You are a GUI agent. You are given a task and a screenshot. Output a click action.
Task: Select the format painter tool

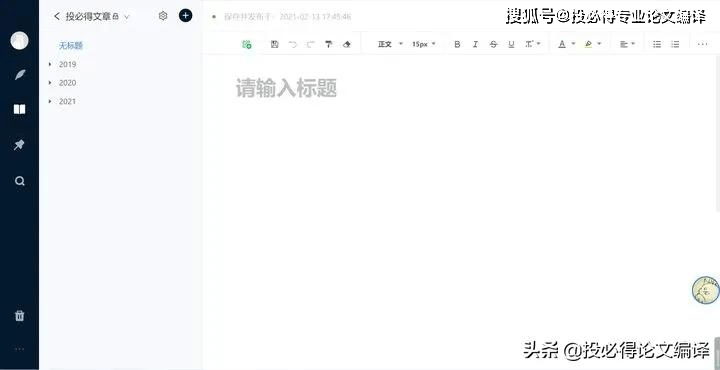coord(328,44)
